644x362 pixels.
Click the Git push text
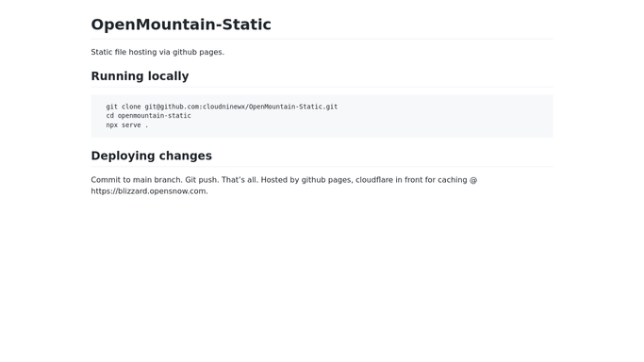pyautogui.click(x=201, y=180)
